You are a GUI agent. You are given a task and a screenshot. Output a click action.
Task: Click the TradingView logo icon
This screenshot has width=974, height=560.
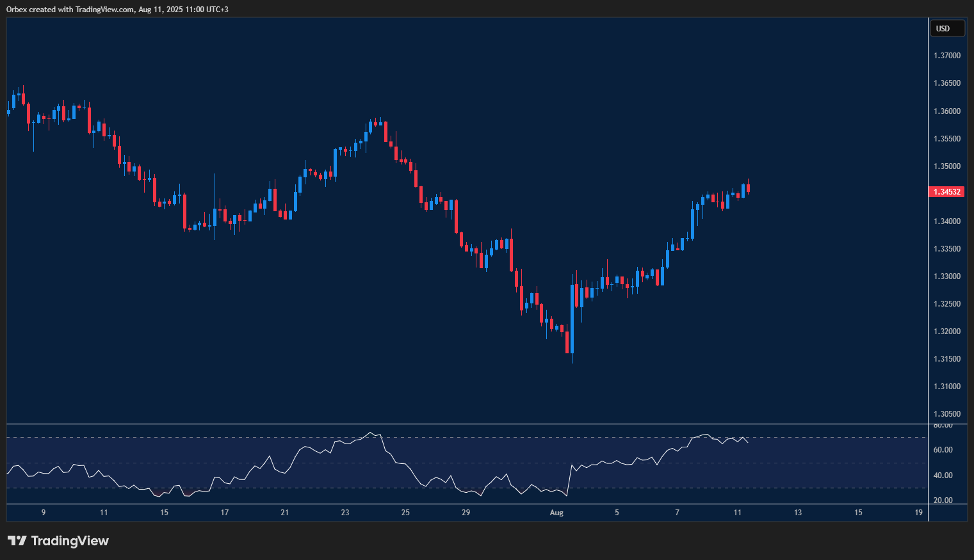click(17, 541)
